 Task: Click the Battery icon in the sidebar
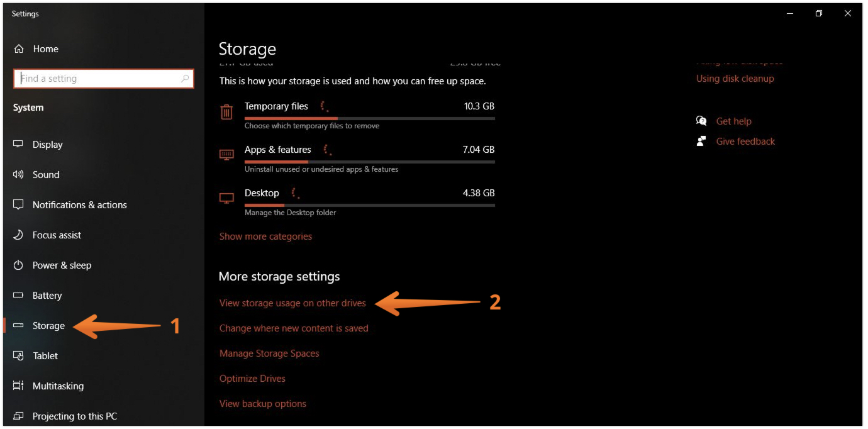click(x=19, y=295)
